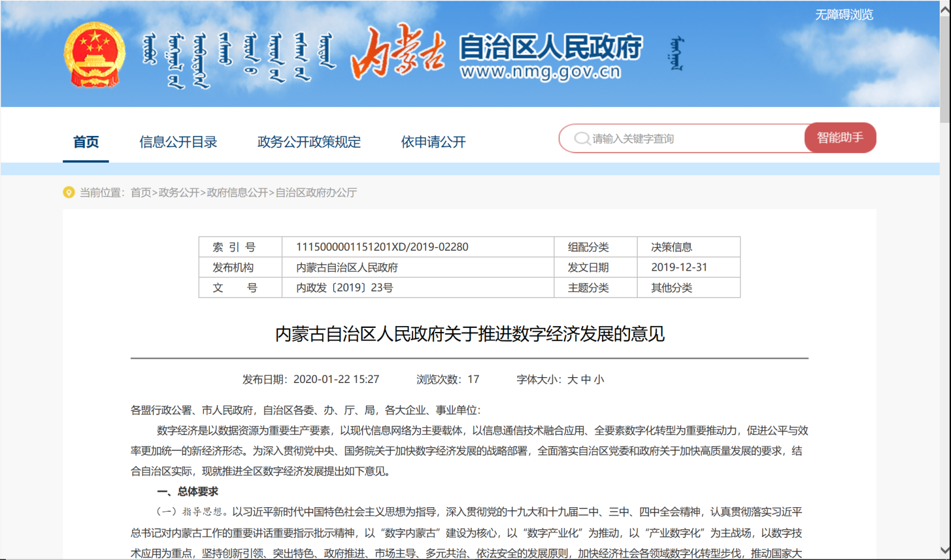Click the scrollbar up arrow
Screen dimensions: 951x560
point(945,9)
